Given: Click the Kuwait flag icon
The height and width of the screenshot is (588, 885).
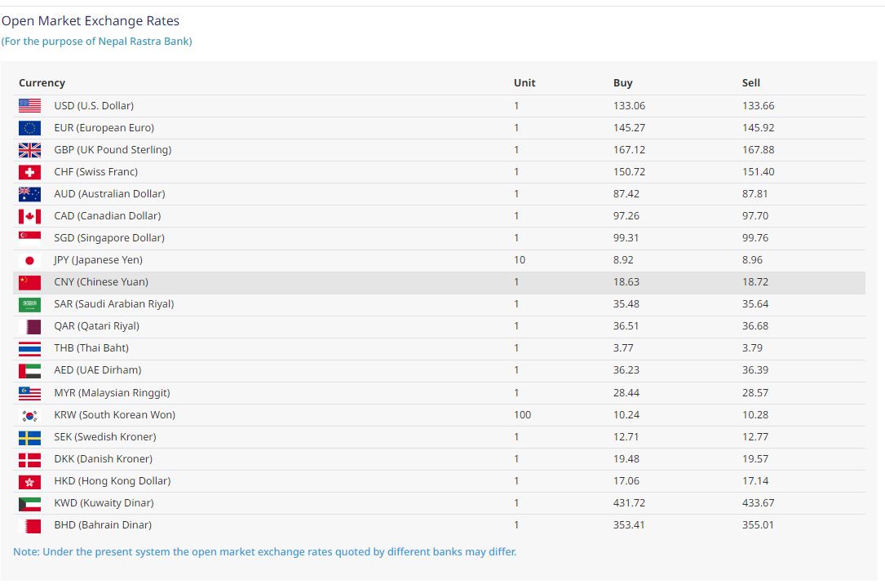Looking at the screenshot, I should 29,503.
